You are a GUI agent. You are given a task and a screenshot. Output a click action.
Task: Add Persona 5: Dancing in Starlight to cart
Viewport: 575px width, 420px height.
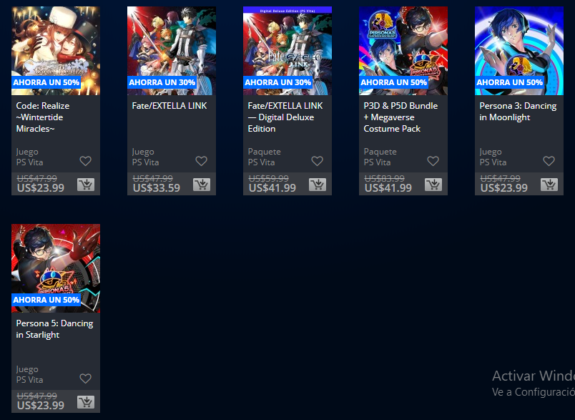pyautogui.click(x=85, y=402)
